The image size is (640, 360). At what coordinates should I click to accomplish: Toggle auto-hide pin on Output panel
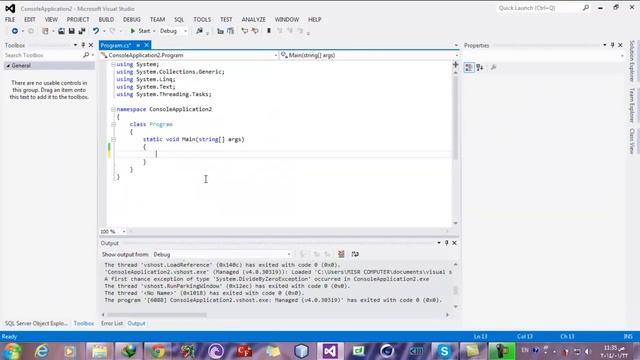click(x=447, y=243)
